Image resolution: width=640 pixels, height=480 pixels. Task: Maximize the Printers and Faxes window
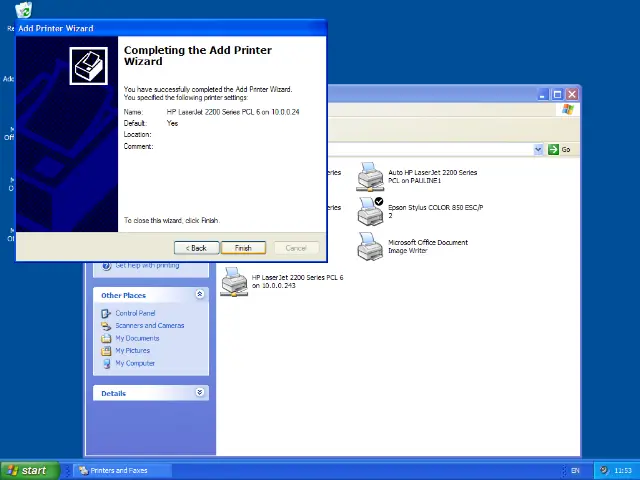point(557,95)
